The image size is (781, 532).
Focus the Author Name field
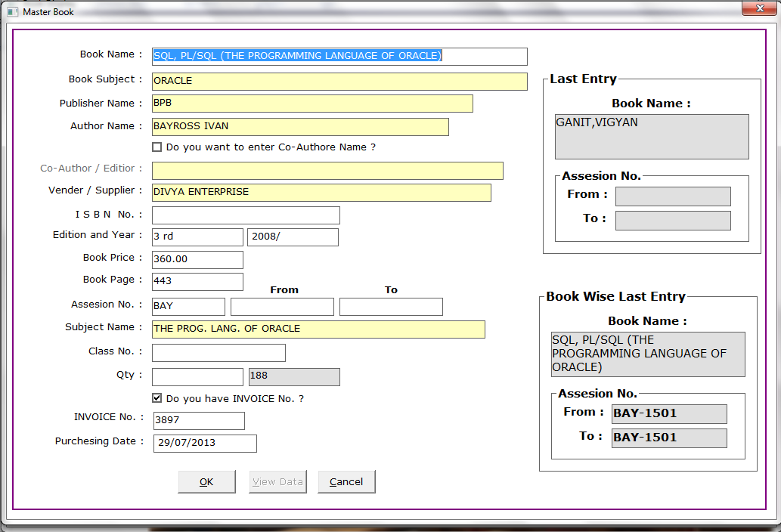[x=299, y=127]
